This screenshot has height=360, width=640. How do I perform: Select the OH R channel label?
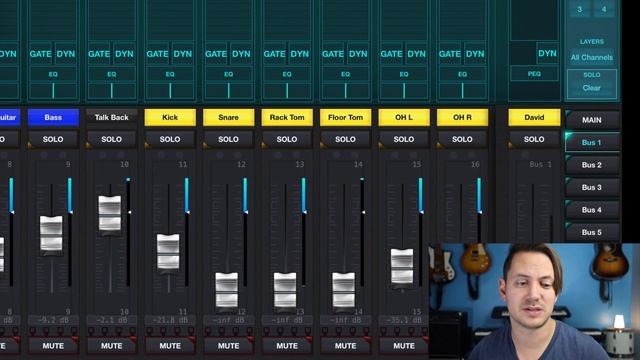click(462, 118)
